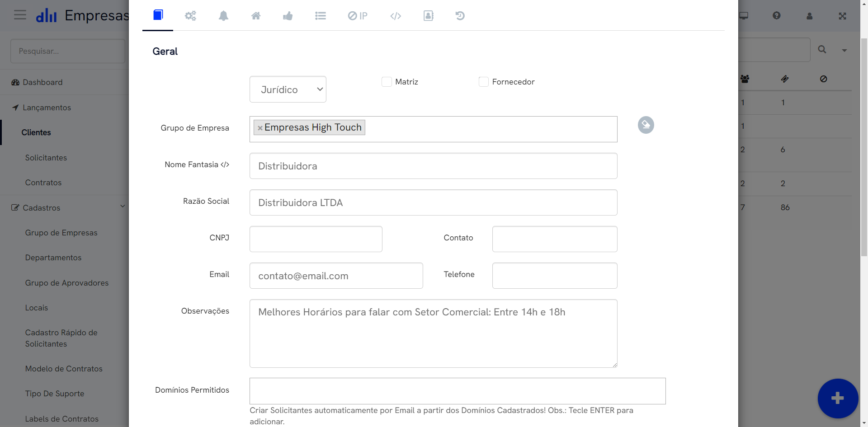868x427 pixels.
Task: Collapse the Cadastros section chevron
Action: pos(123,206)
